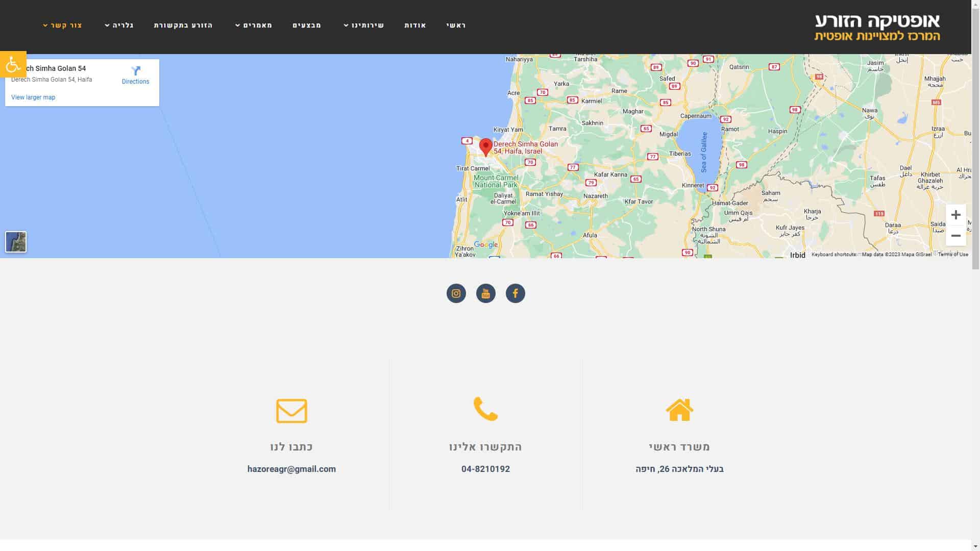Click the Facebook social icon
Image resolution: width=980 pixels, height=551 pixels.
point(515,293)
